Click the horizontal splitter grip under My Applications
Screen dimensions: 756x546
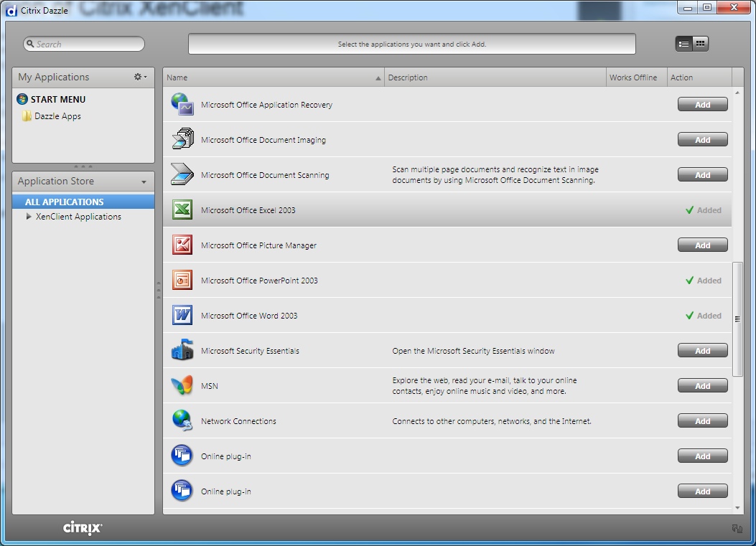coord(83,166)
